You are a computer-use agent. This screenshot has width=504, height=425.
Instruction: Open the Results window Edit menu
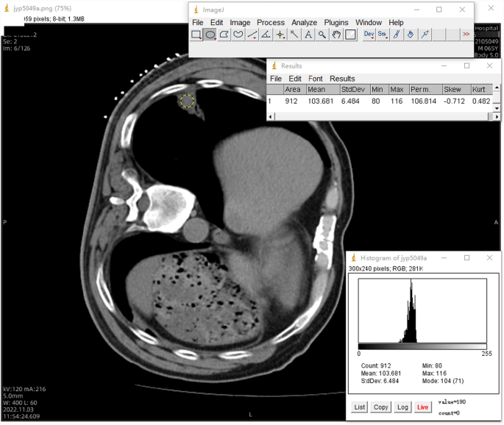295,79
